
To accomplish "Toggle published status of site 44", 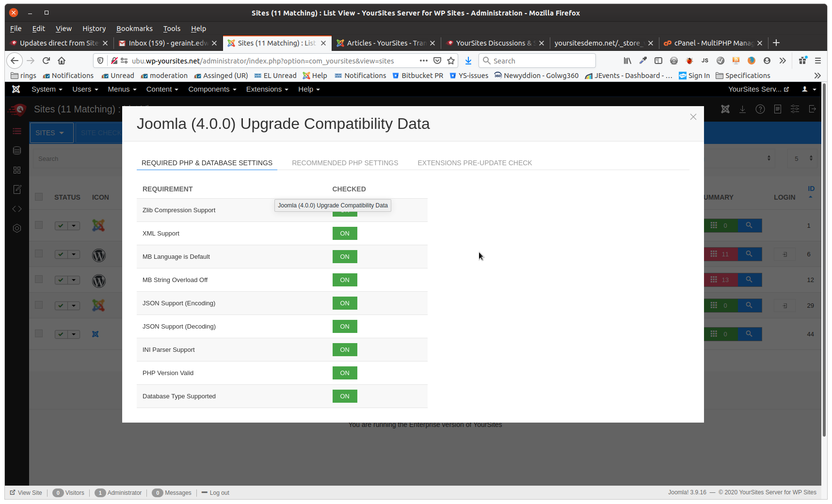I will tap(61, 334).
